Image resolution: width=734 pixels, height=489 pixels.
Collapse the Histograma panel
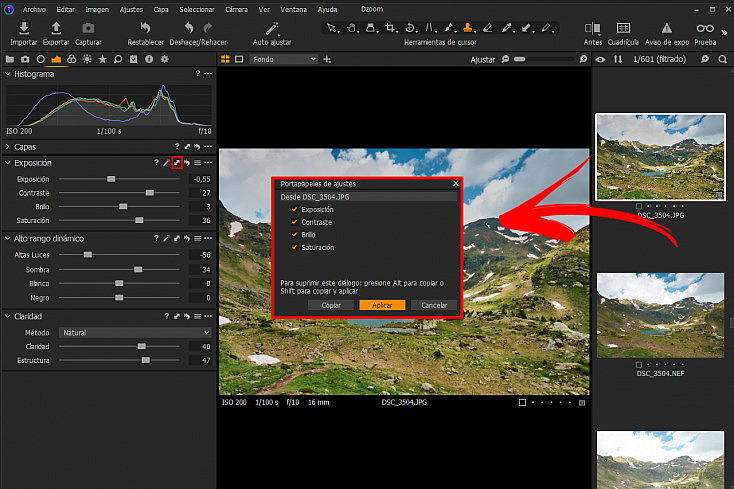[x=8, y=74]
